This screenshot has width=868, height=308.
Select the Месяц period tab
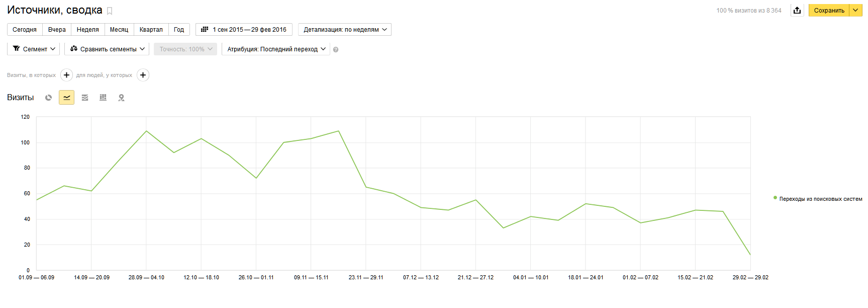pos(119,30)
